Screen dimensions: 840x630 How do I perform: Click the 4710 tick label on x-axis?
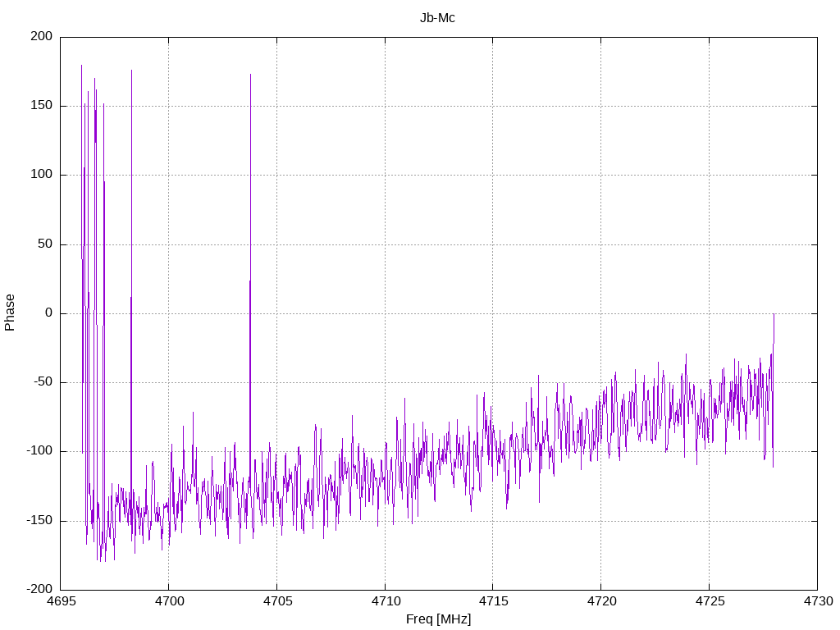[386, 601]
